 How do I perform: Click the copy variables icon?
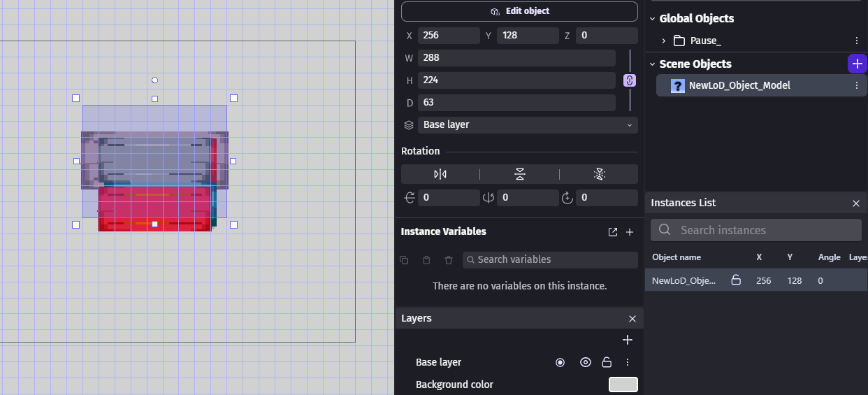(x=404, y=260)
